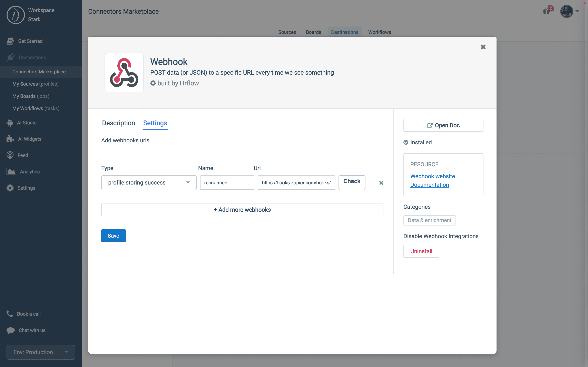Click the Chat with us bubble icon
Image resolution: width=588 pixels, height=367 pixels.
(10, 330)
